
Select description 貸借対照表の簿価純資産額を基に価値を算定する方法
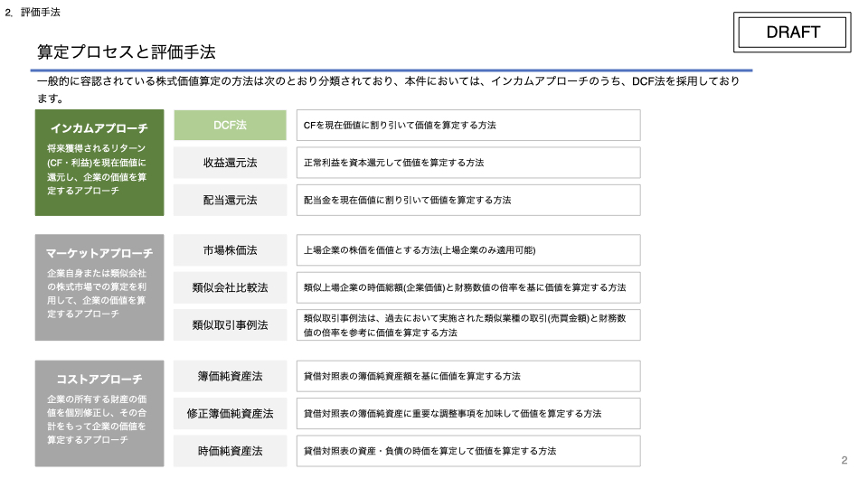tap(468, 376)
